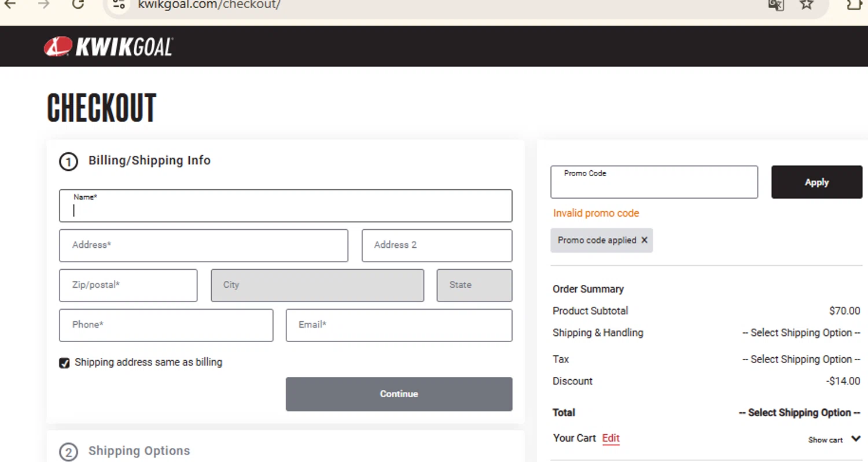
Task: Click the Your Cart label
Action: pyautogui.click(x=574, y=438)
